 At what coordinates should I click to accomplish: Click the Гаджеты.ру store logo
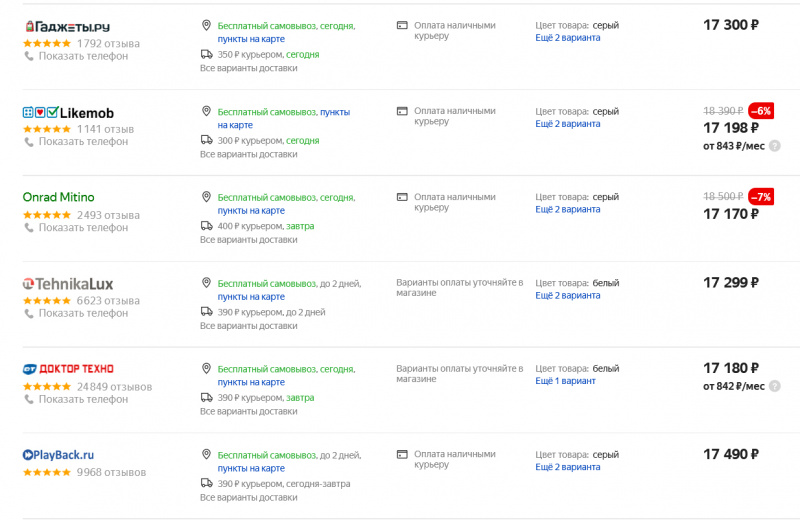(x=66, y=26)
